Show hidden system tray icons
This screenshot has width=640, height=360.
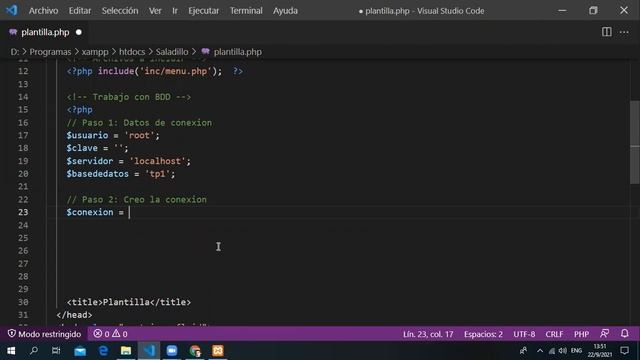(540, 351)
